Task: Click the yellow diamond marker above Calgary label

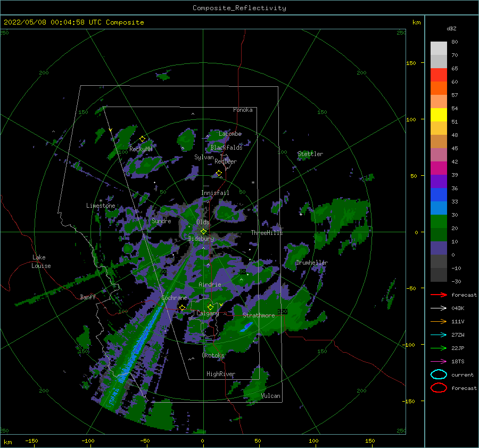Action: click(x=210, y=307)
